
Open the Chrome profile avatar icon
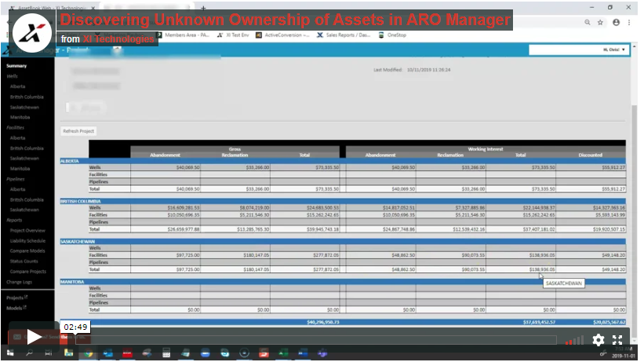[616, 23]
